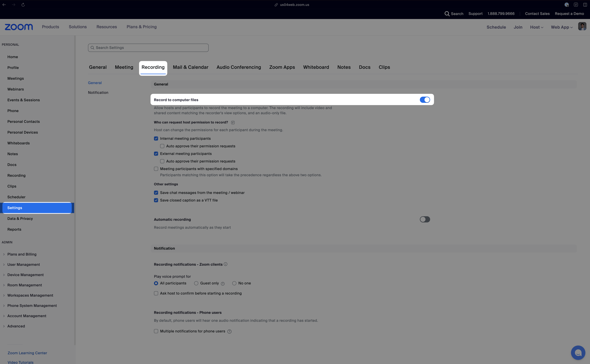This screenshot has width=590, height=364.
Task: Open the Web App dropdown
Action: (x=562, y=27)
